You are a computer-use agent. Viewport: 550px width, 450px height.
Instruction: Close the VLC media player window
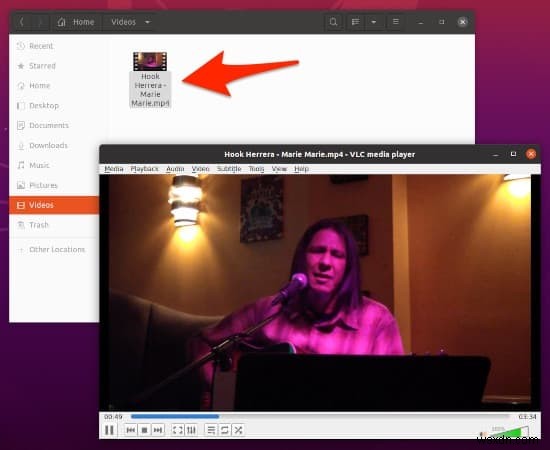coord(531,154)
